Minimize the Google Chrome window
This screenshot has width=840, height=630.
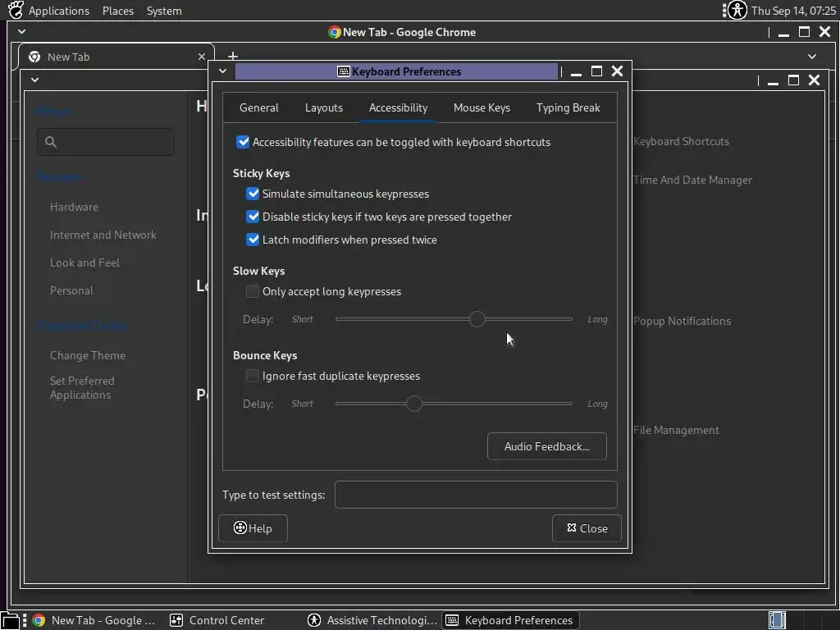[783, 32]
